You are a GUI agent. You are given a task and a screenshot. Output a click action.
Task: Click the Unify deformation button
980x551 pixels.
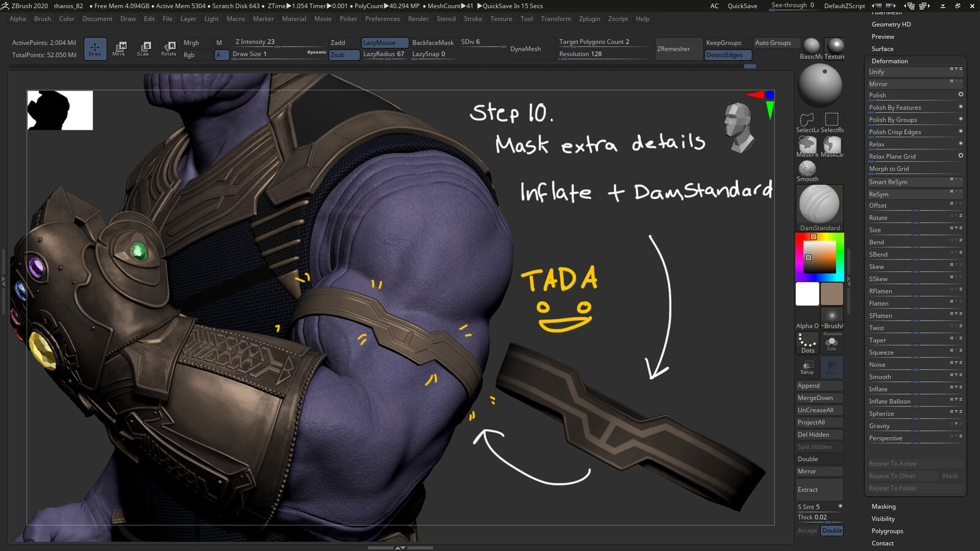tap(915, 72)
